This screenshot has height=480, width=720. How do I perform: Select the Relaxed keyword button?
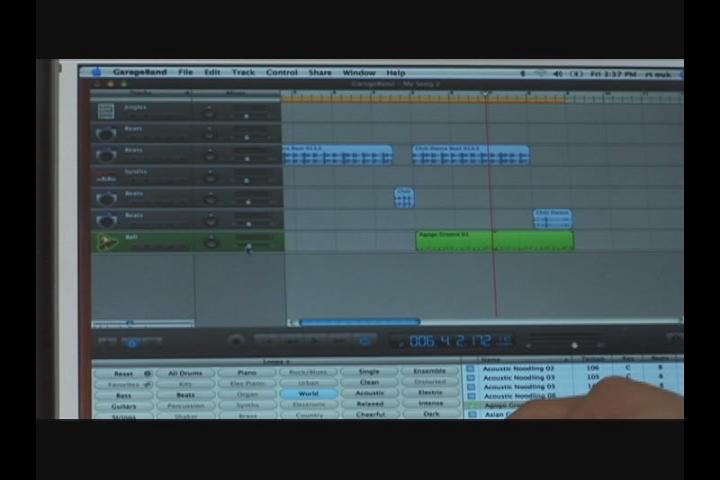tap(370, 404)
